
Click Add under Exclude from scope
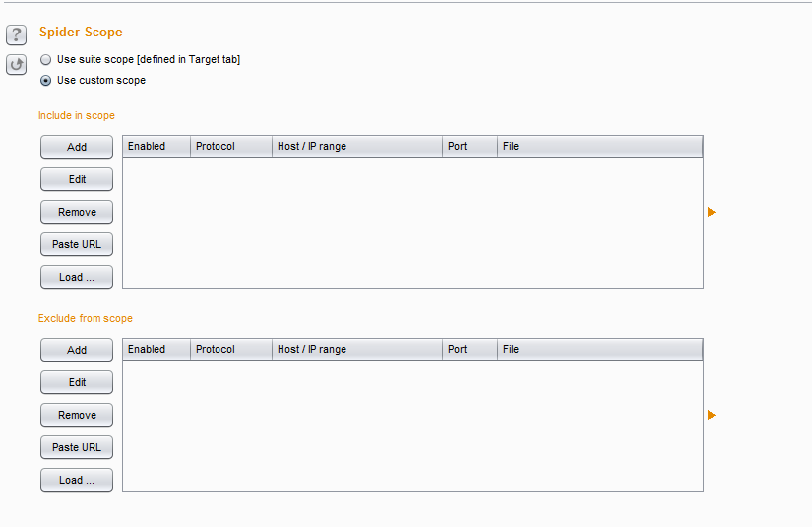(77, 350)
